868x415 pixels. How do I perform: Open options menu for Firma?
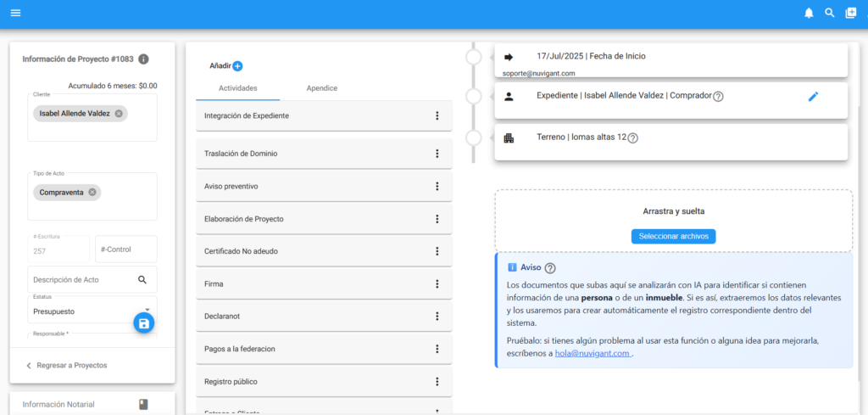pos(437,283)
